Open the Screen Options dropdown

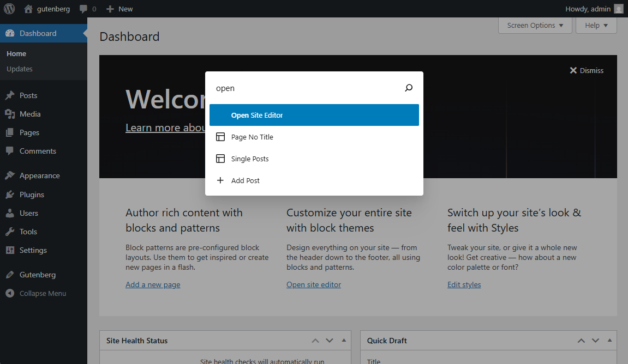535,26
